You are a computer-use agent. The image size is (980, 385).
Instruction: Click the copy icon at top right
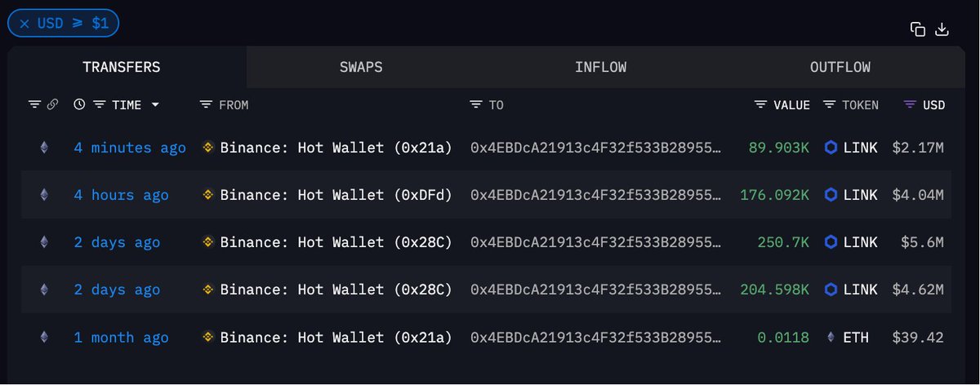(x=918, y=29)
